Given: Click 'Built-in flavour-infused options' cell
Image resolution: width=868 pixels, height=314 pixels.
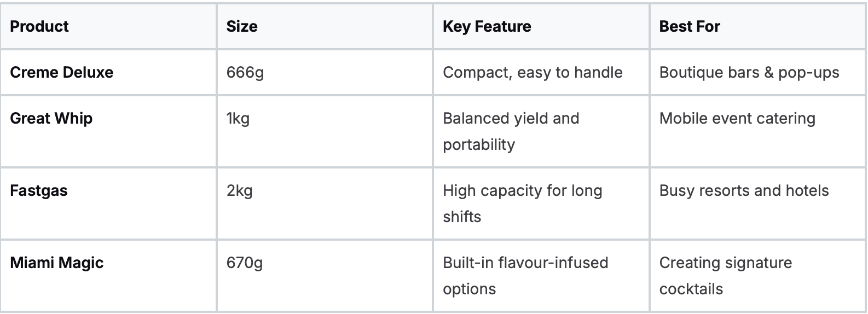Looking at the screenshot, I should tap(525, 276).
